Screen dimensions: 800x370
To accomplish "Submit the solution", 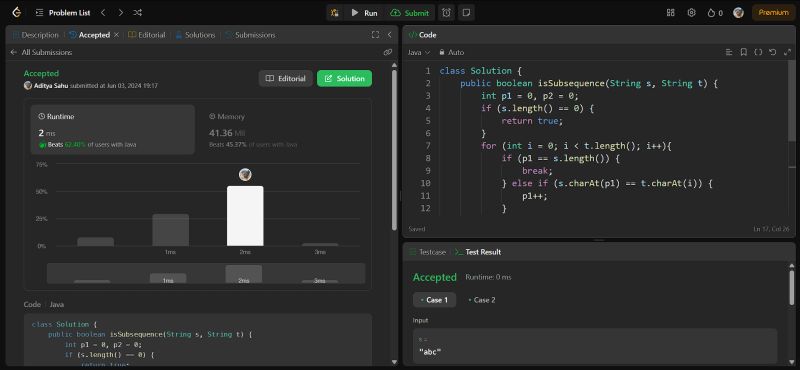I will (410, 13).
